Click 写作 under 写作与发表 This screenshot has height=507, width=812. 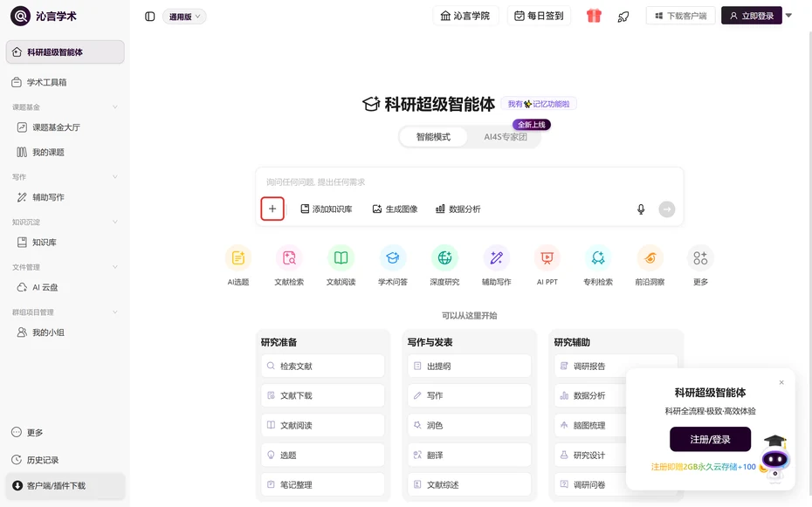click(469, 395)
